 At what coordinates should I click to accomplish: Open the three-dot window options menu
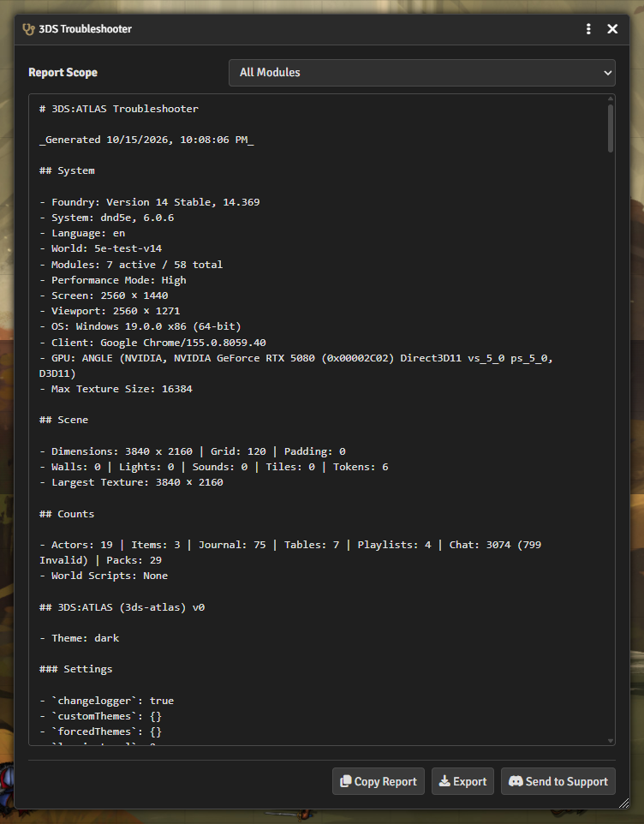coord(588,29)
